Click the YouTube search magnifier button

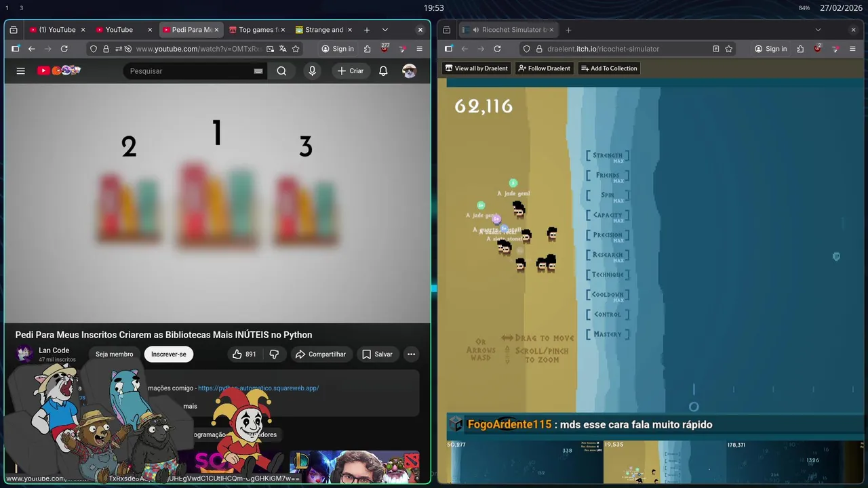click(x=281, y=70)
